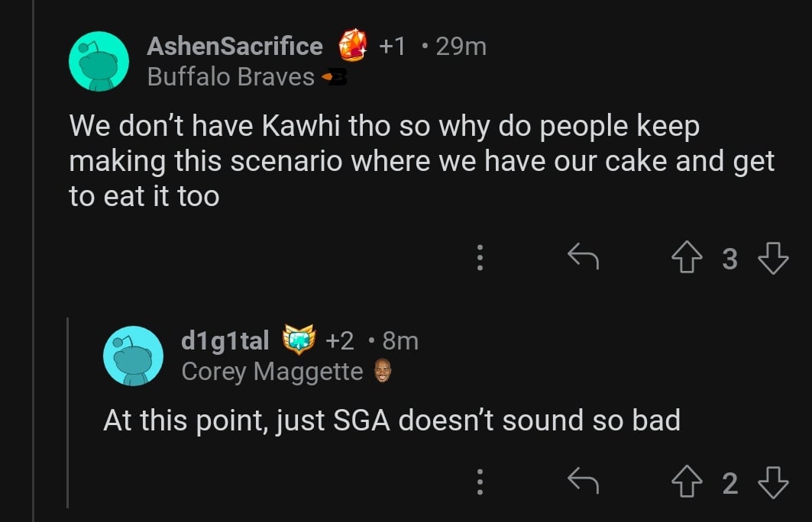Reply to AshenSacrifice's comment using the arrow
Image resolution: width=812 pixels, height=522 pixels.
click(583, 259)
